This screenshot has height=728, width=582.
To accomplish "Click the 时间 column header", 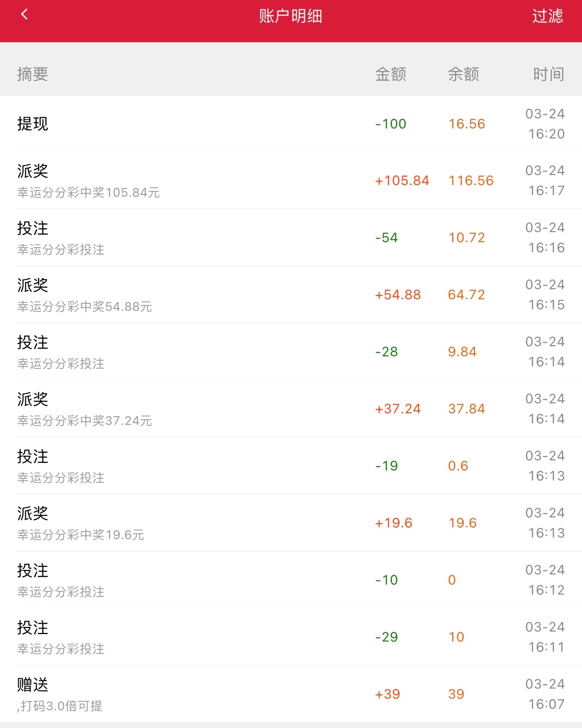I will click(x=548, y=74).
